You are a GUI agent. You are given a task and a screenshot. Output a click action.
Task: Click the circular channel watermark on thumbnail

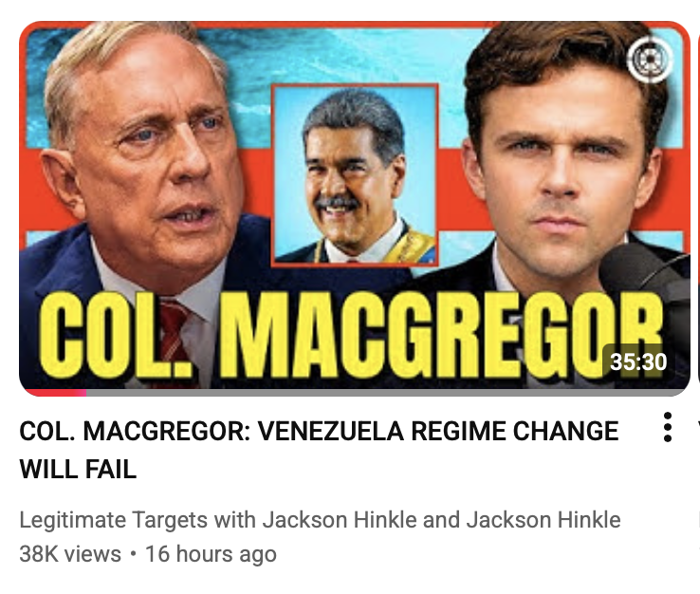point(650,59)
